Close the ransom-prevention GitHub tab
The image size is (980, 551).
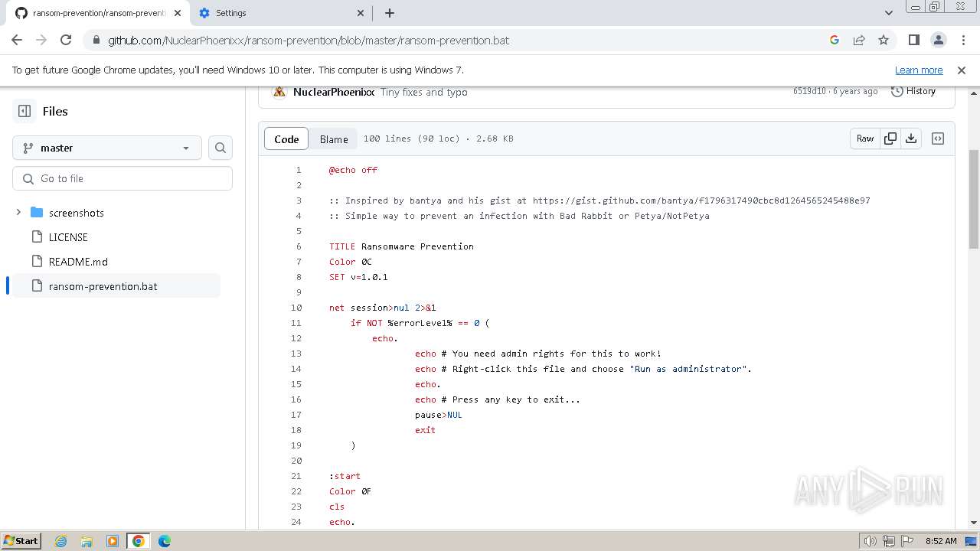(176, 13)
